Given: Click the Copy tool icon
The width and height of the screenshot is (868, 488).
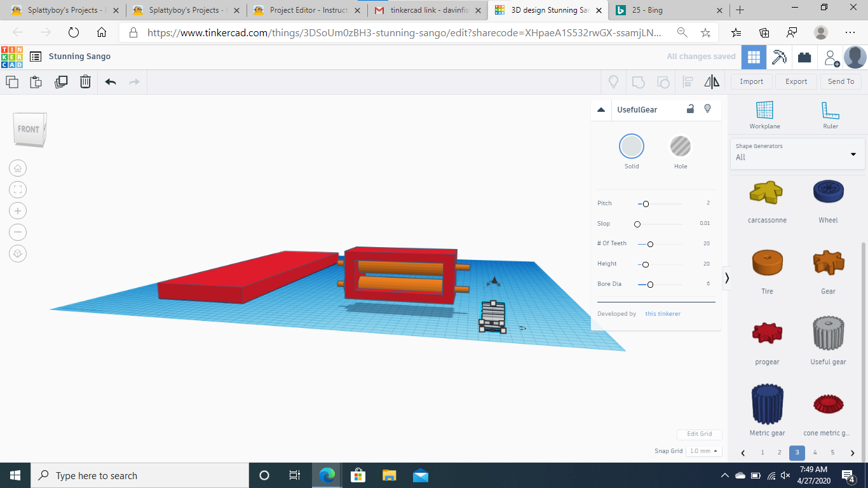Looking at the screenshot, I should coord(12,81).
